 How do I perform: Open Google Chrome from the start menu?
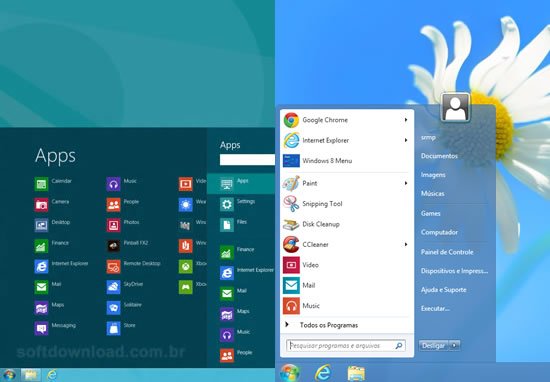(345, 120)
